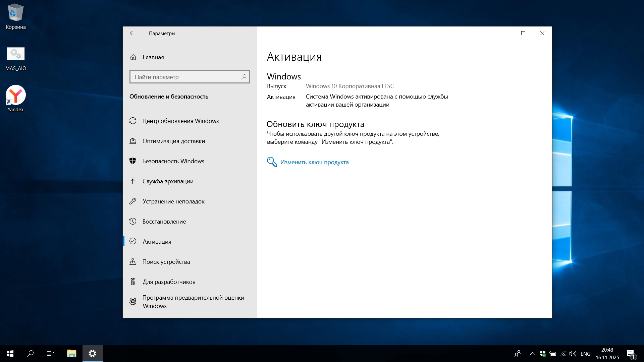Open File Explorer from the taskbar

click(x=71, y=354)
